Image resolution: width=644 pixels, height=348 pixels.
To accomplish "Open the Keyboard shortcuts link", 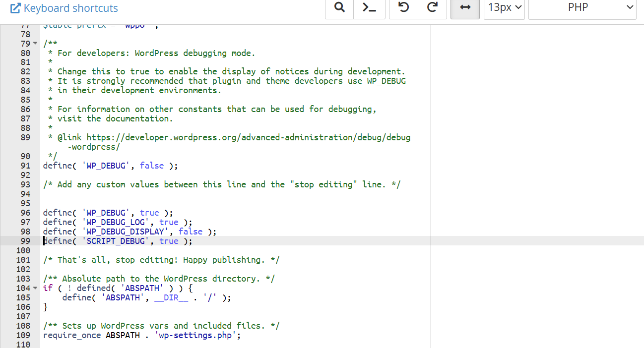I will click(64, 8).
